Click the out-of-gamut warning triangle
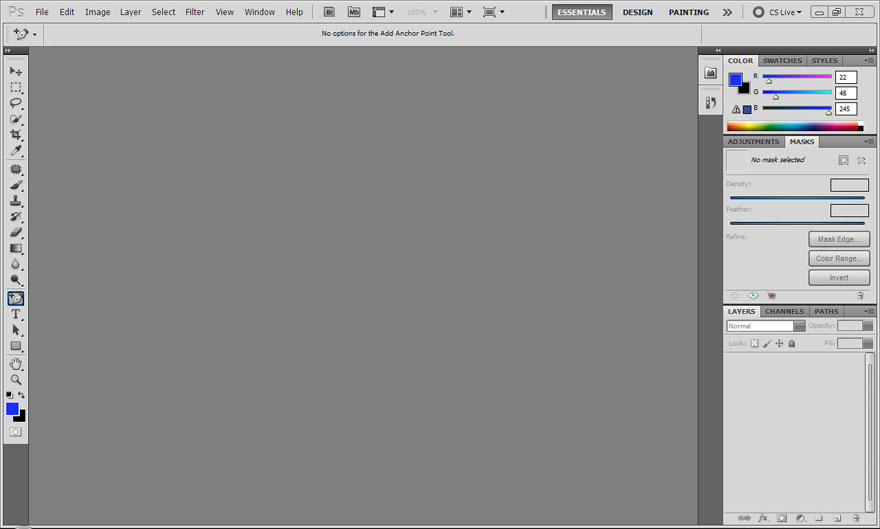880x529 pixels. pos(736,109)
